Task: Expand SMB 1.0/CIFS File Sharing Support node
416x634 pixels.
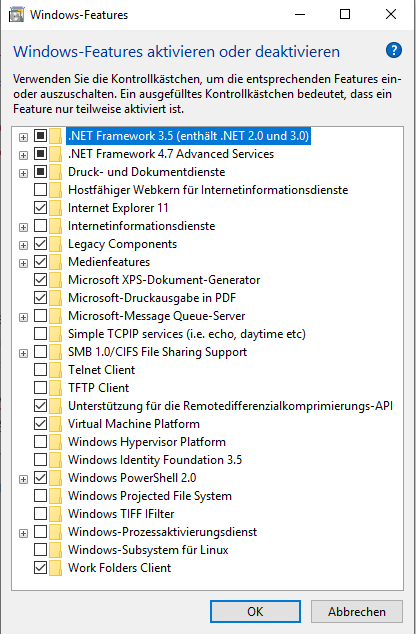Action: pos(23,353)
